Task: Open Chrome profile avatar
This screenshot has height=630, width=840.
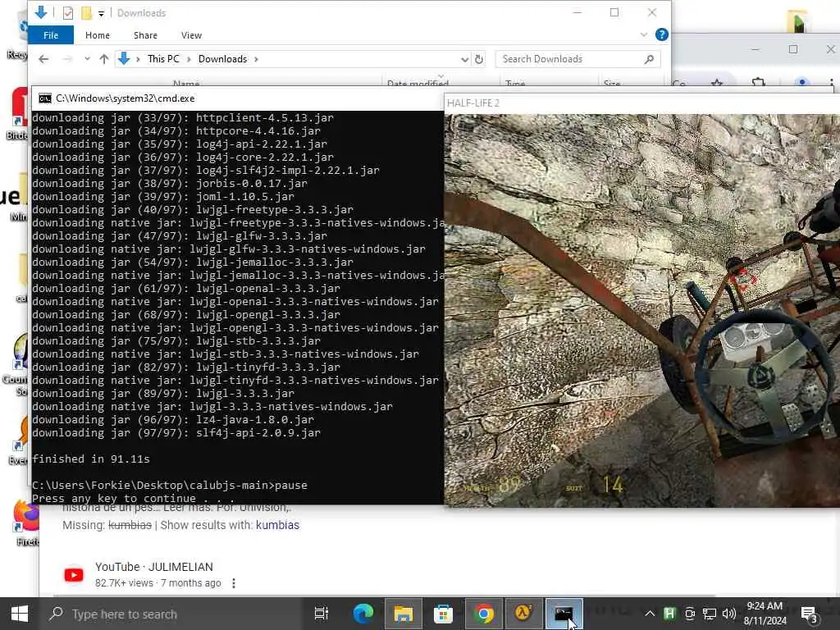Action: point(802,83)
